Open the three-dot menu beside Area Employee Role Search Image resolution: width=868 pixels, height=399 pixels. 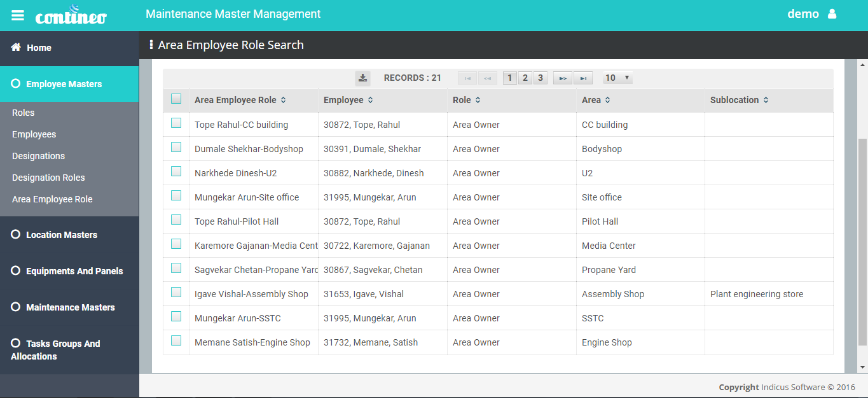[x=151, y=45]
